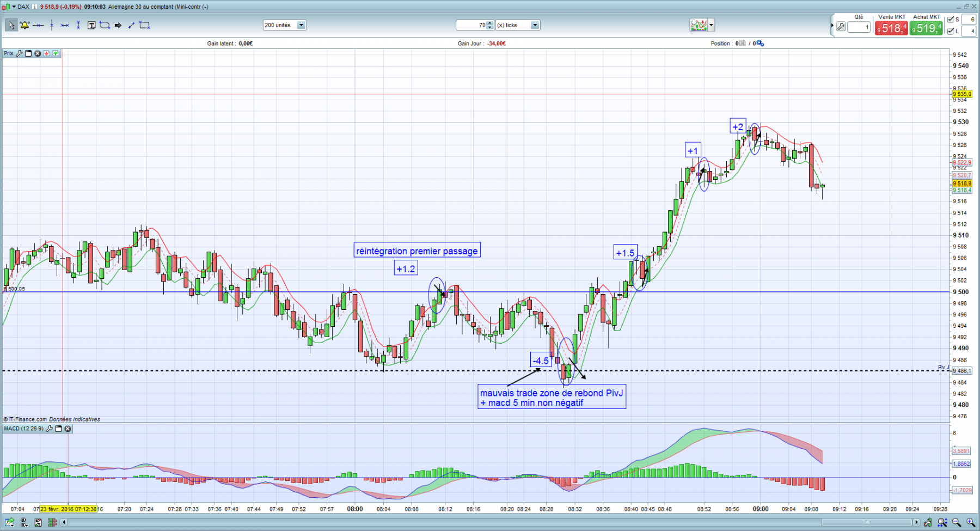The image size is (980, 531).
Task: Click the green Achat MKT buy button
Action: (x=926, y=28)
